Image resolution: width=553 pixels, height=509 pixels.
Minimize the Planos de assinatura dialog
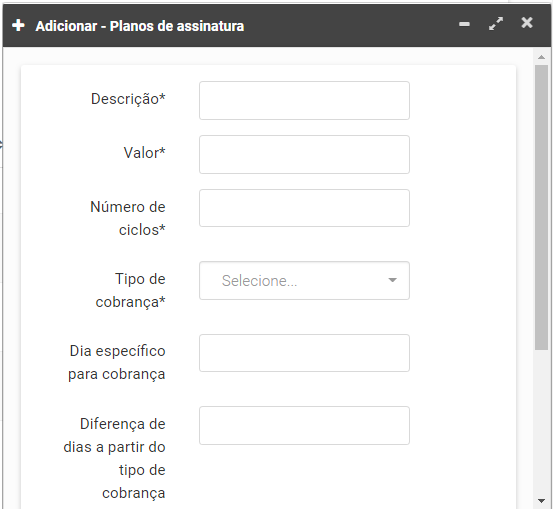click(464, 24)
